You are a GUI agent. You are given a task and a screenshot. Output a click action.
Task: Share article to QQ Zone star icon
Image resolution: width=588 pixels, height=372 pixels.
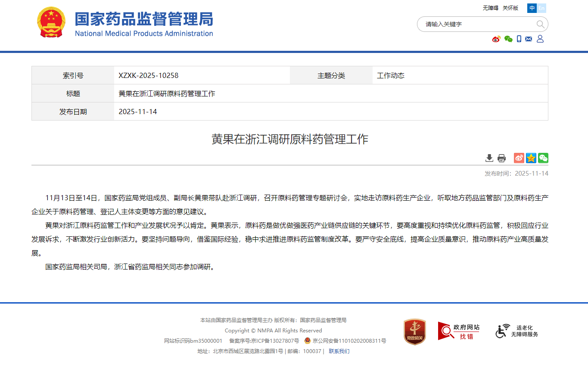531,158
